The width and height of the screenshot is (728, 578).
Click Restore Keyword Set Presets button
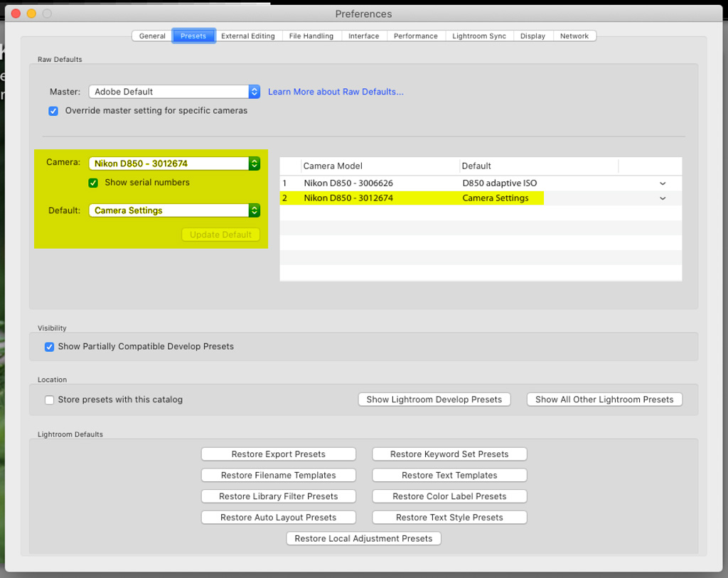[x=449, y=454]
